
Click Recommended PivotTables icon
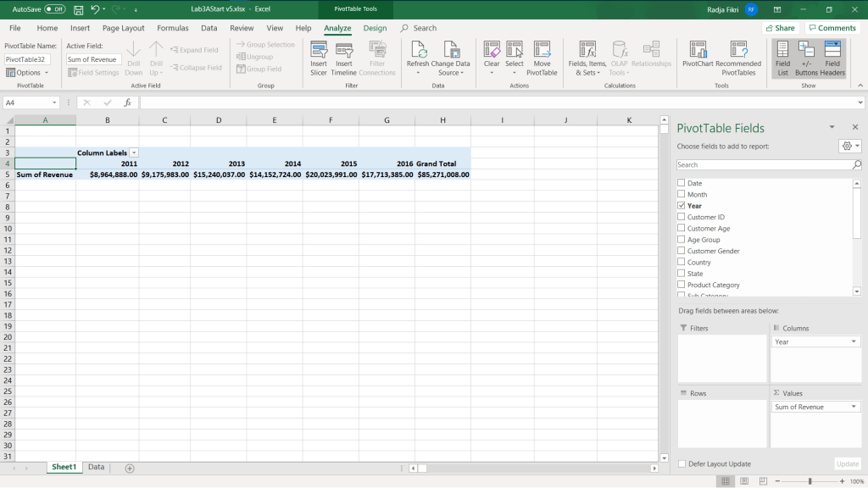[x=738, y=52]
